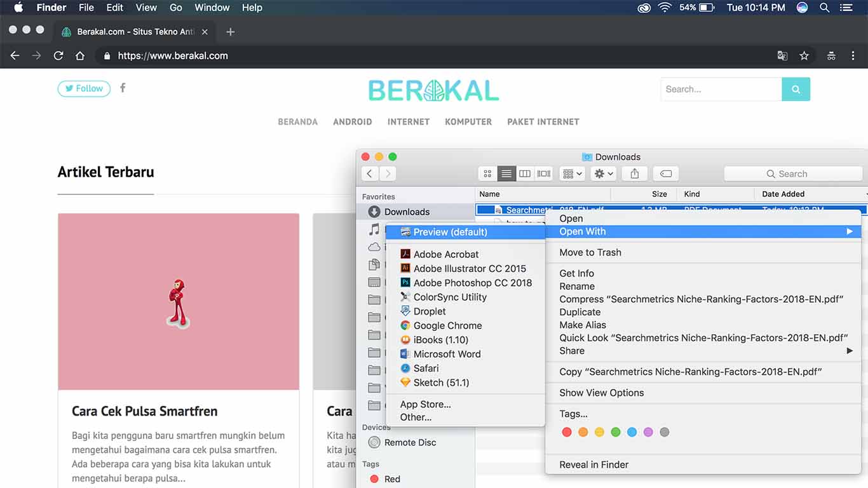Choose Adobe Photoshop CC 2018

tap(466, 283)
